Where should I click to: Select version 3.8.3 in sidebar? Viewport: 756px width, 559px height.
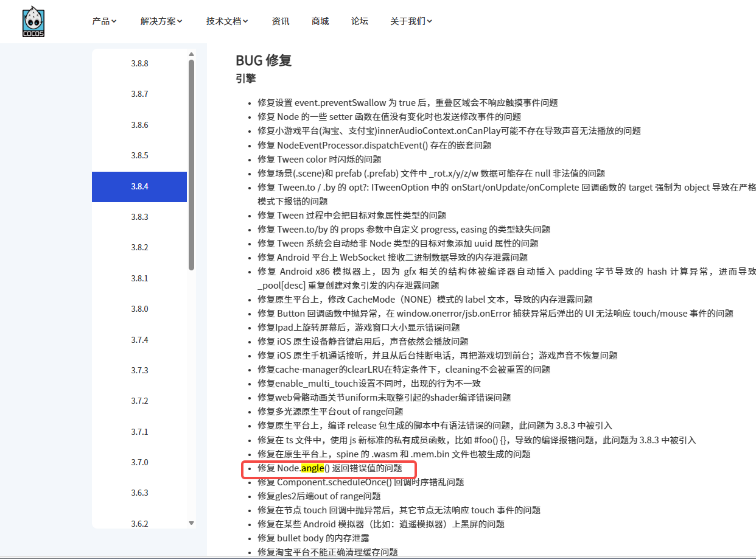(139, 217)
